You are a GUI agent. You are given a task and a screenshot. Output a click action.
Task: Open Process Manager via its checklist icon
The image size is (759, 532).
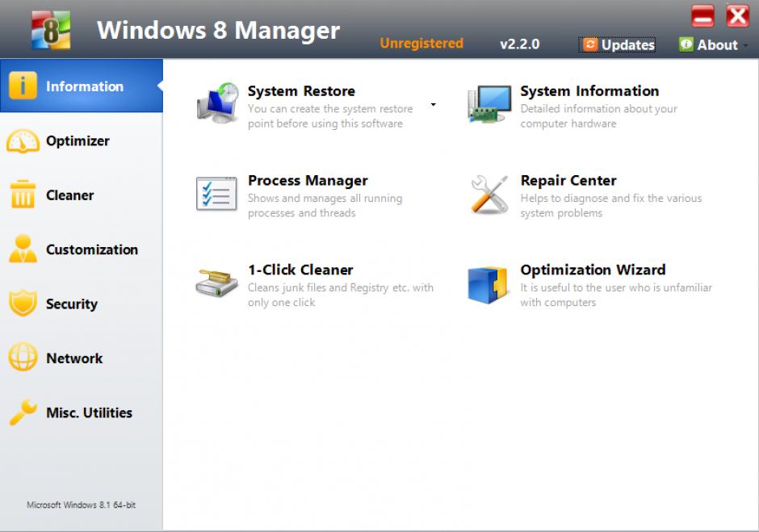point(216,194)
